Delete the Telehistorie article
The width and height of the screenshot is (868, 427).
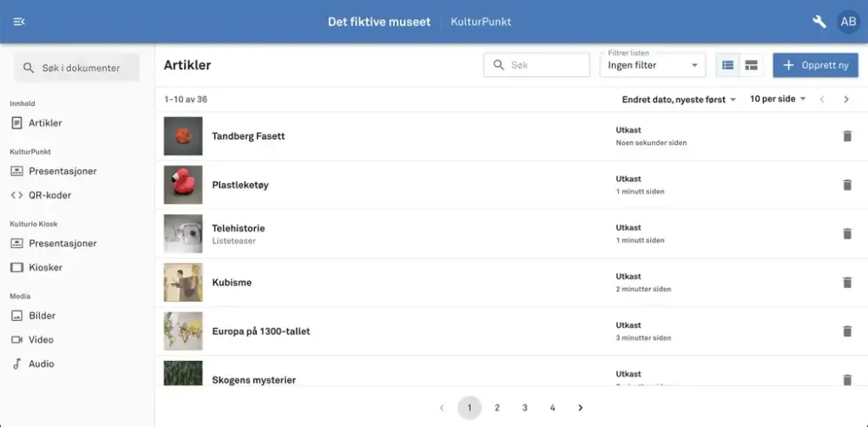pyautogui.click(x=847, y=233)
